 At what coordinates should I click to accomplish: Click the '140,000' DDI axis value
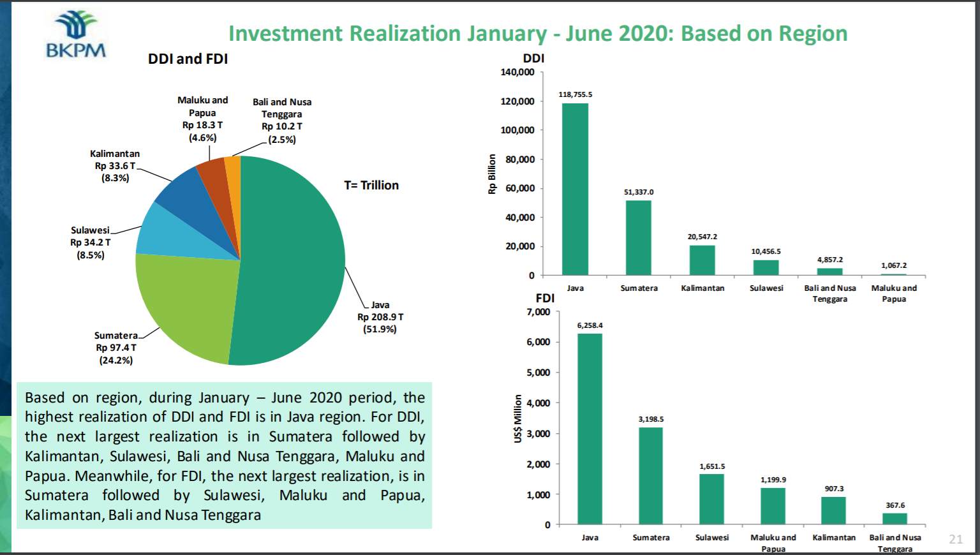coord(517,72)
